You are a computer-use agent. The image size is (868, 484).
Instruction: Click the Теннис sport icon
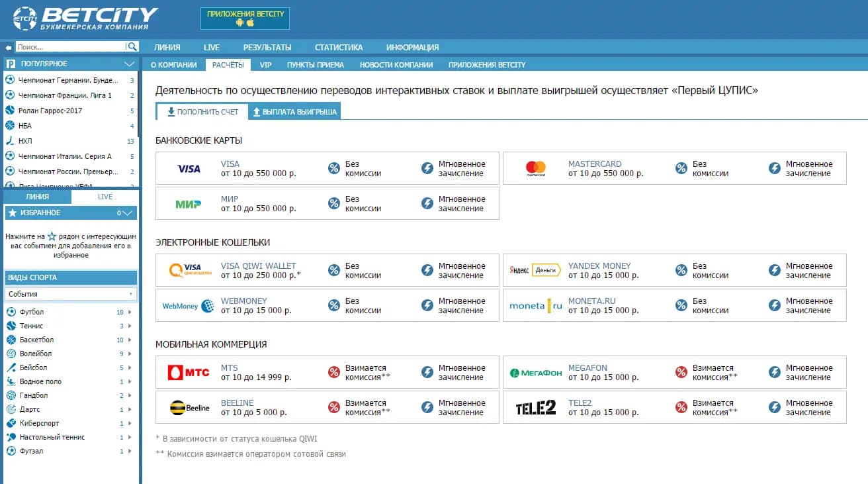pyautogui.click(x=11, y=326)
